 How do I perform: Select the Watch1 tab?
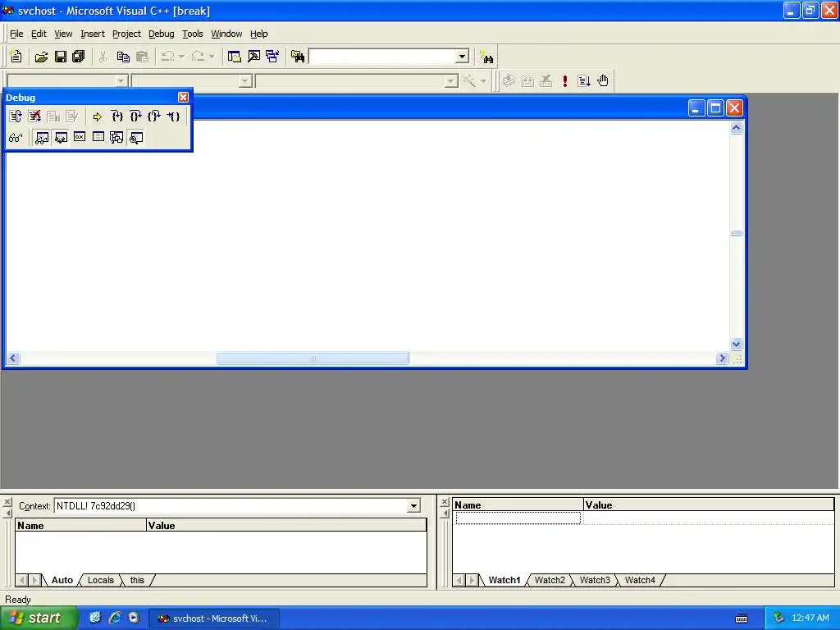pos(504,580)
